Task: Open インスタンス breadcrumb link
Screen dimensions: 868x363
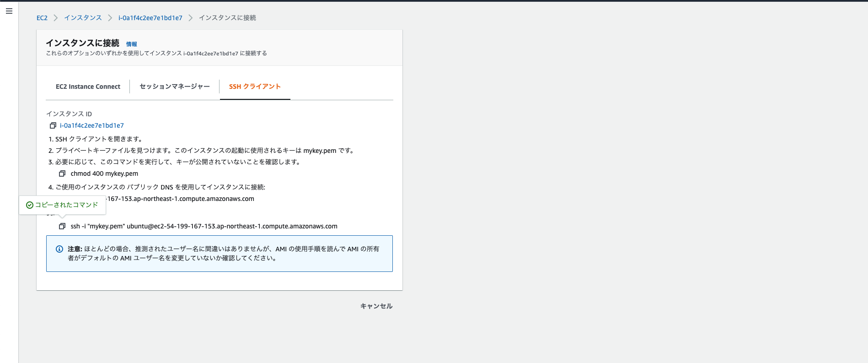Action: coord(83,18)
